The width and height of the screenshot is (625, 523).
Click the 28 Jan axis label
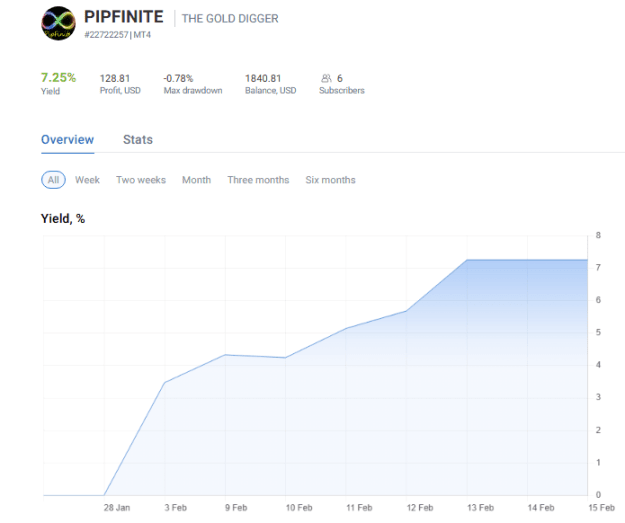click(x=117, y=507)
